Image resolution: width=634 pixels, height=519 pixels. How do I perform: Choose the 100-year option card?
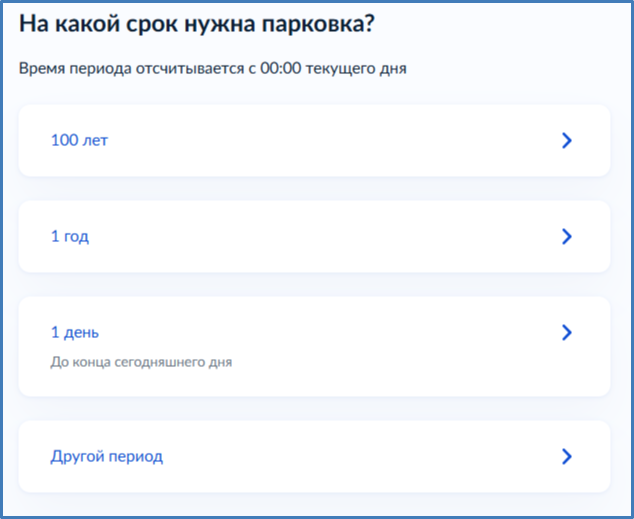pyautogui.click(x=314, y=141)
